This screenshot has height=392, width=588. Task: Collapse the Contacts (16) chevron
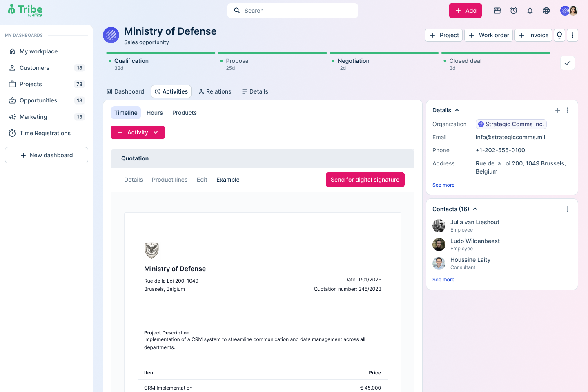click(475, 209)
